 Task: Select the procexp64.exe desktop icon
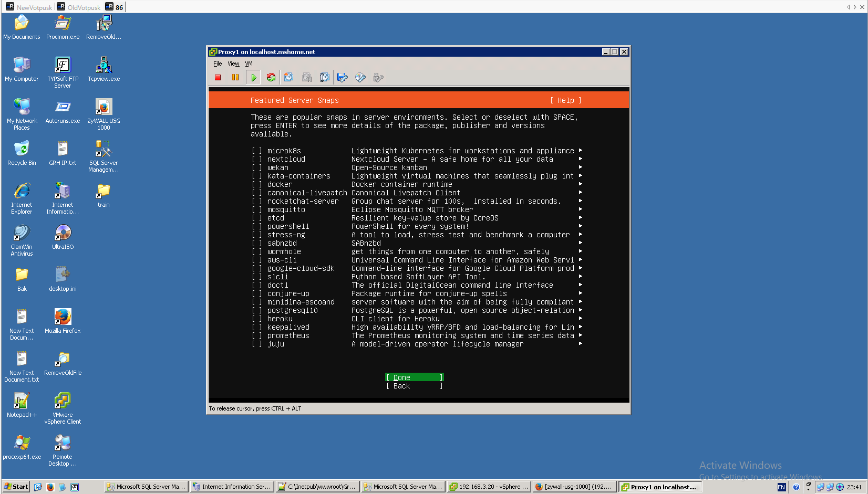[x=22, y=447]
